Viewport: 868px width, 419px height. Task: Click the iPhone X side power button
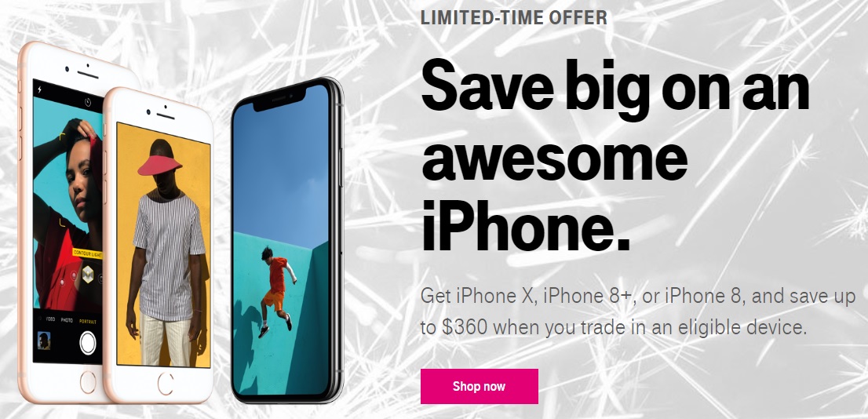point(341,167)
